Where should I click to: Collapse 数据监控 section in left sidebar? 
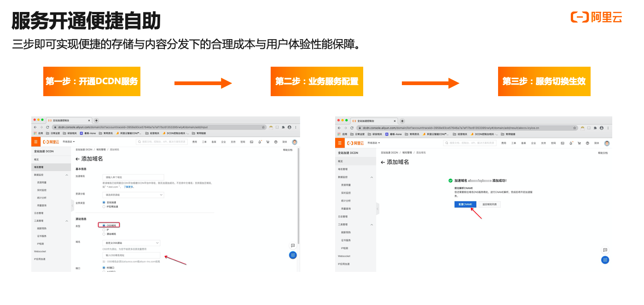click(66, 175)
